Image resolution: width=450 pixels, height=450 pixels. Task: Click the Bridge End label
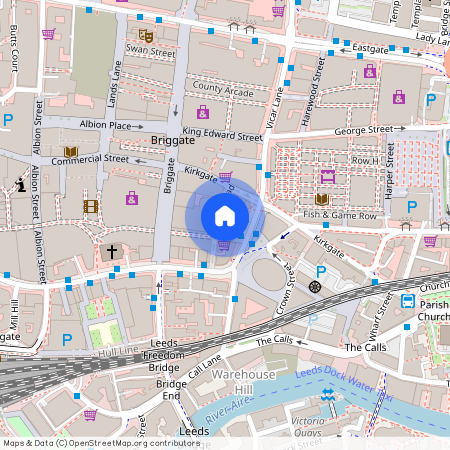pyautogui.click(x=171, y=390)
